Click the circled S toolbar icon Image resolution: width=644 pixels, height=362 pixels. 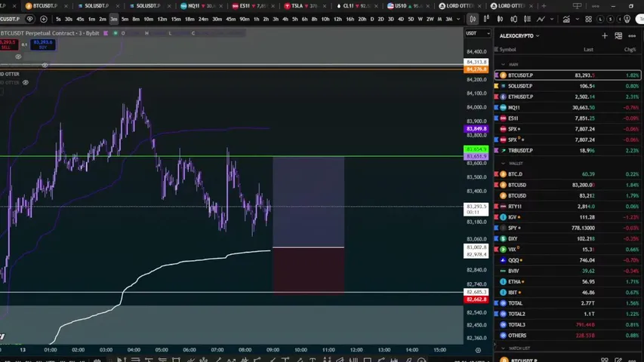611,19
